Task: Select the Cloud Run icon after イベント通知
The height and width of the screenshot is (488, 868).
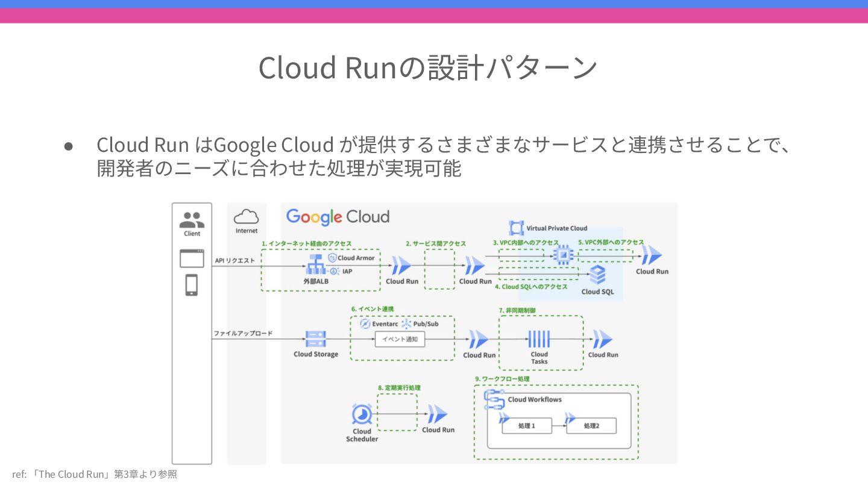Action: [x=479, y=340]
